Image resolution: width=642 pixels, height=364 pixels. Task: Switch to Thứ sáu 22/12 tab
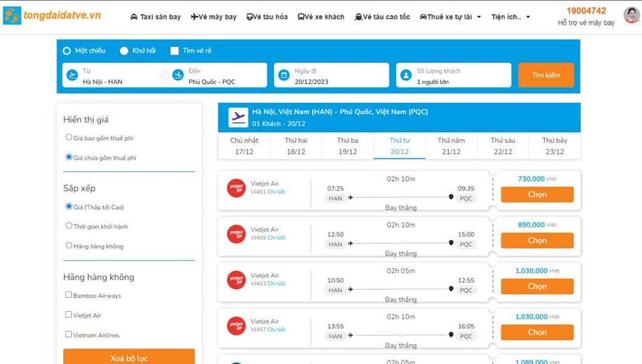503,146
